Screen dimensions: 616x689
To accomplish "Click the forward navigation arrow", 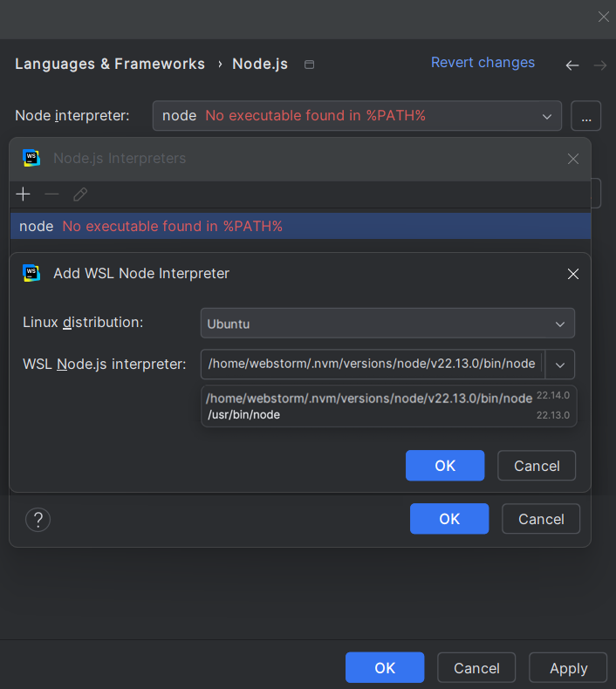I will (599, 65).
